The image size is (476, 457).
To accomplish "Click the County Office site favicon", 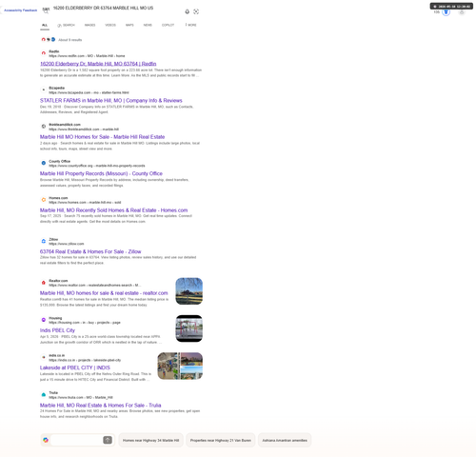I will tap(44, 163).
